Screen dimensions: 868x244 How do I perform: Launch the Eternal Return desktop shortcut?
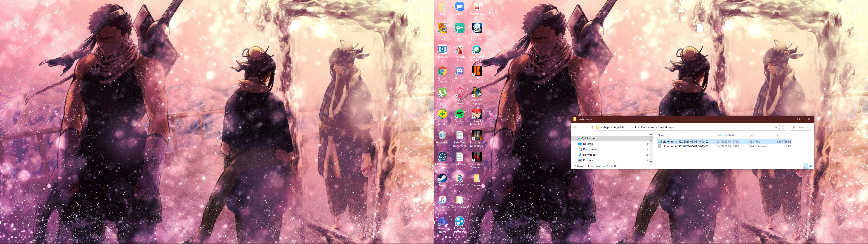476,118
